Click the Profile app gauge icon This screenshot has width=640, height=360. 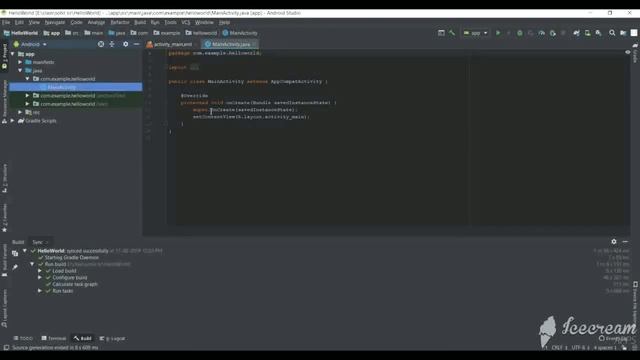[x=542, y=33]
